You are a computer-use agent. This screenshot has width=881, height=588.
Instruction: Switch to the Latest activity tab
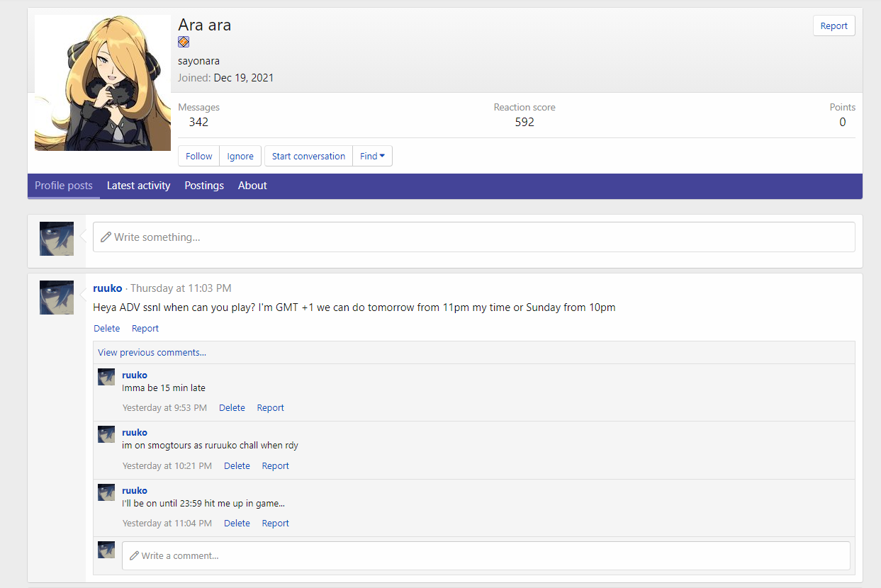[138, 186]
